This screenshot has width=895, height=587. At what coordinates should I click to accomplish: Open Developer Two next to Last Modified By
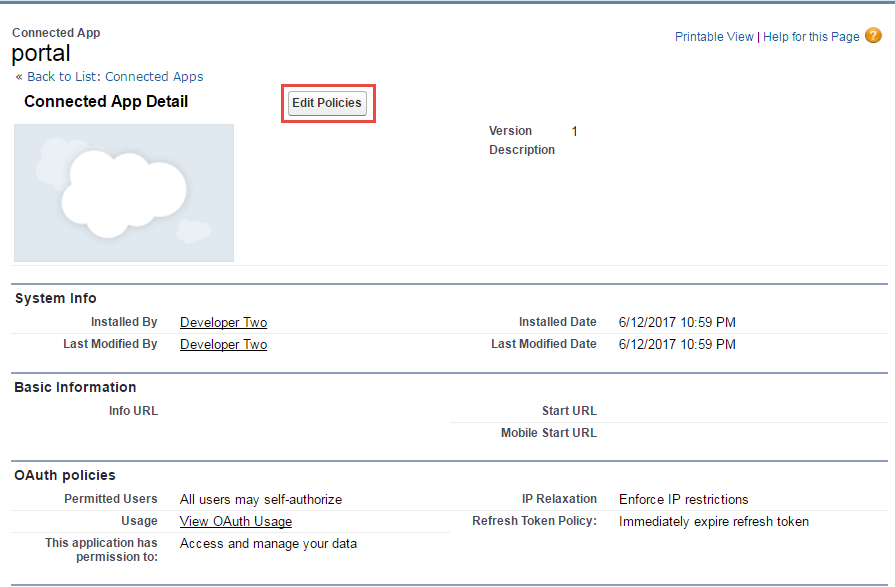[223, 345]
